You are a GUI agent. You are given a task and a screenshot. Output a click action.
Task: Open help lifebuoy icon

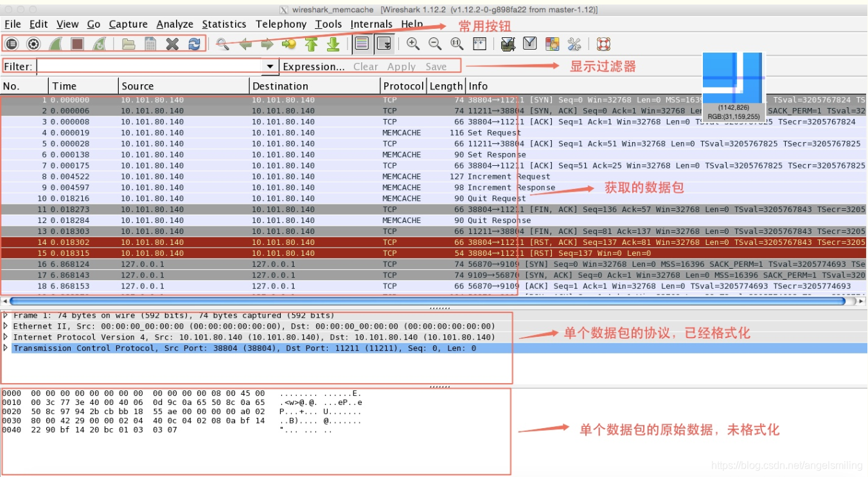click(x=603, y=44)
